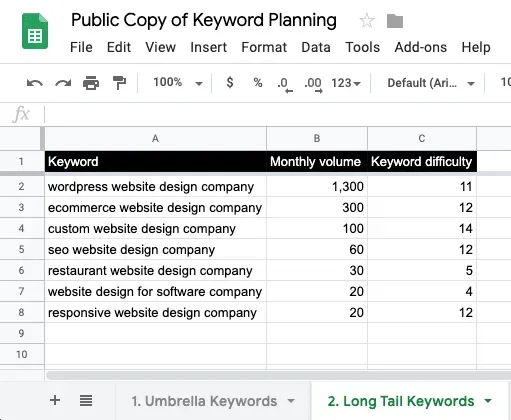The image size is (511, 420).
Task: Open the Tools menu
Action: 363,47
